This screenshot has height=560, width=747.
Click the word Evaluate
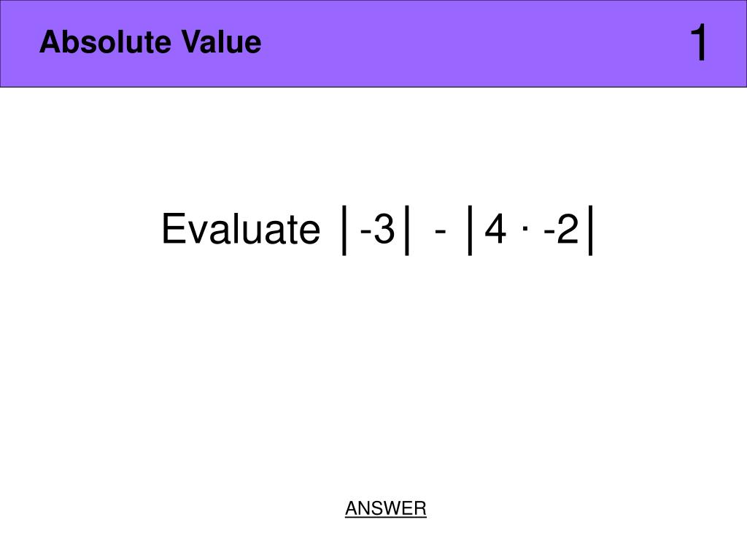[x=241, y=229]
